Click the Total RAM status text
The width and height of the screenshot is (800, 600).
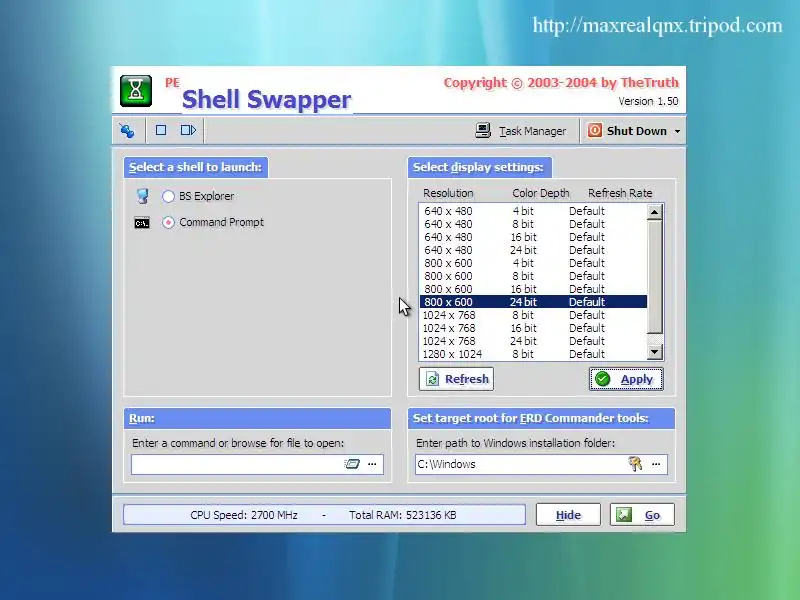(x=403, y=515)
